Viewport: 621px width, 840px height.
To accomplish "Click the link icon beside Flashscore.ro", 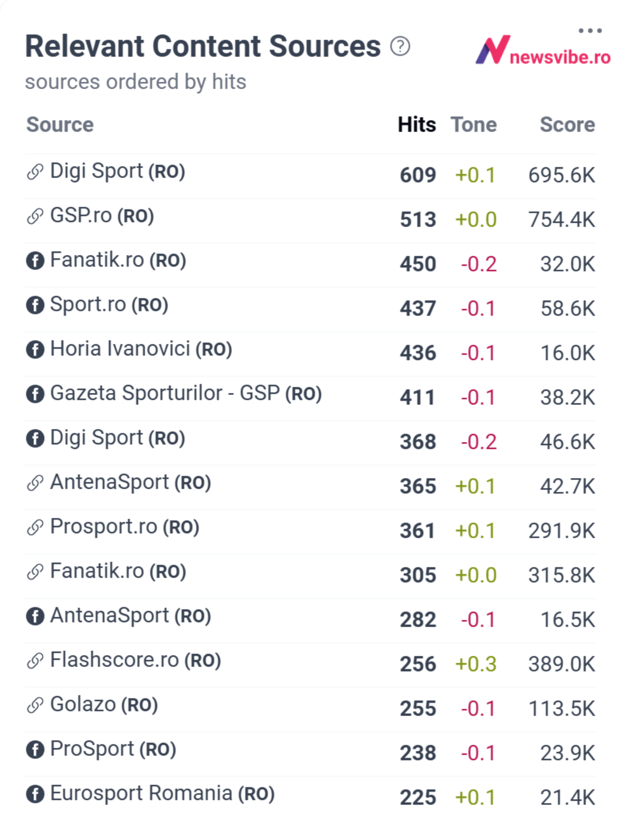I will tap(35, 661).
